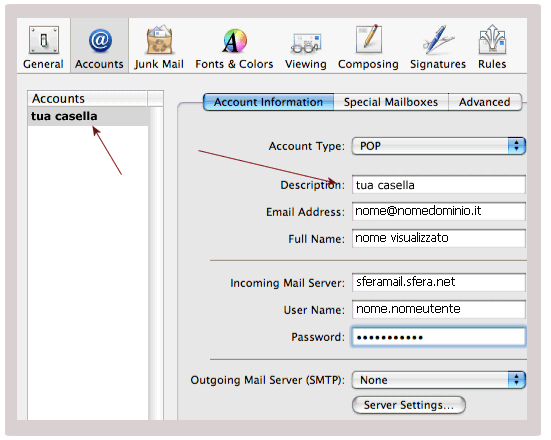This screenshot has height=440, width=551.
Task: Click the Incoming Mail Server field
Action: [439, 282]
